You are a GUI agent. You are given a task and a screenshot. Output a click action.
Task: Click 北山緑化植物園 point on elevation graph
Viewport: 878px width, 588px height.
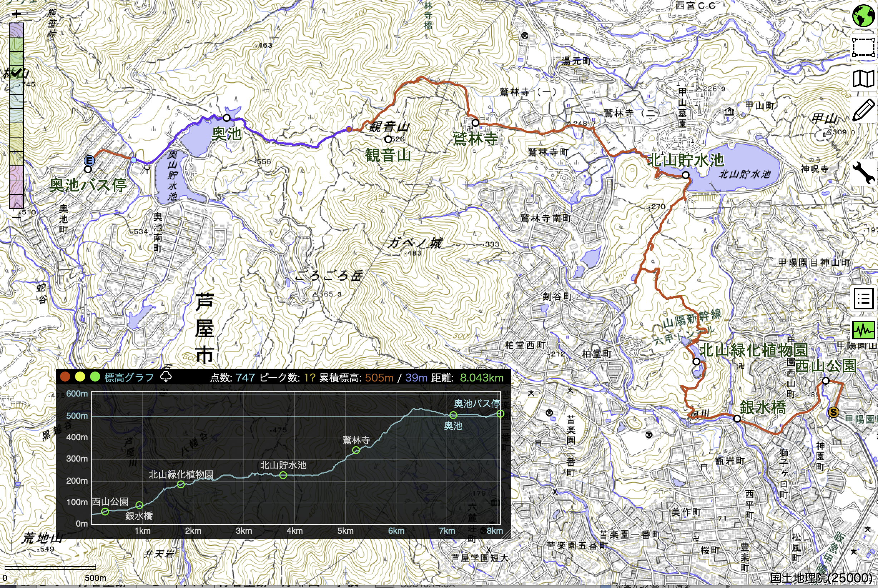[x=181, y=484]
